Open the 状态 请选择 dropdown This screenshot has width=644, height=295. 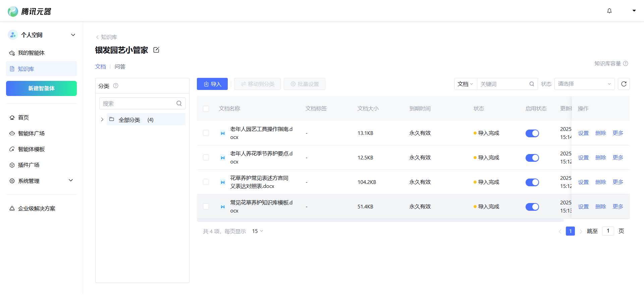pyautogui.click(x=584, y=84)
